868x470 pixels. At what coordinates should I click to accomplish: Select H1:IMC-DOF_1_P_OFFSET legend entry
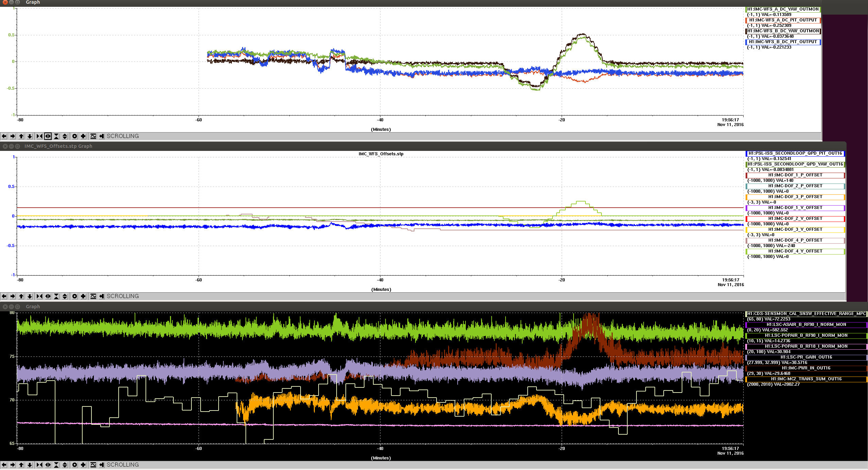click(x=795, y=175)
